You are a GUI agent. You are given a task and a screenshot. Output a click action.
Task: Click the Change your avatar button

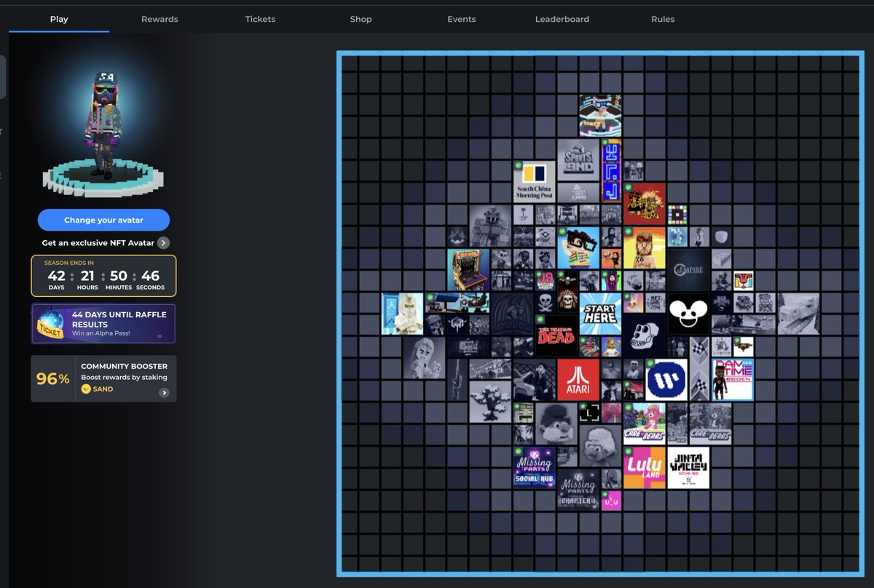click(x=103, y=220)
